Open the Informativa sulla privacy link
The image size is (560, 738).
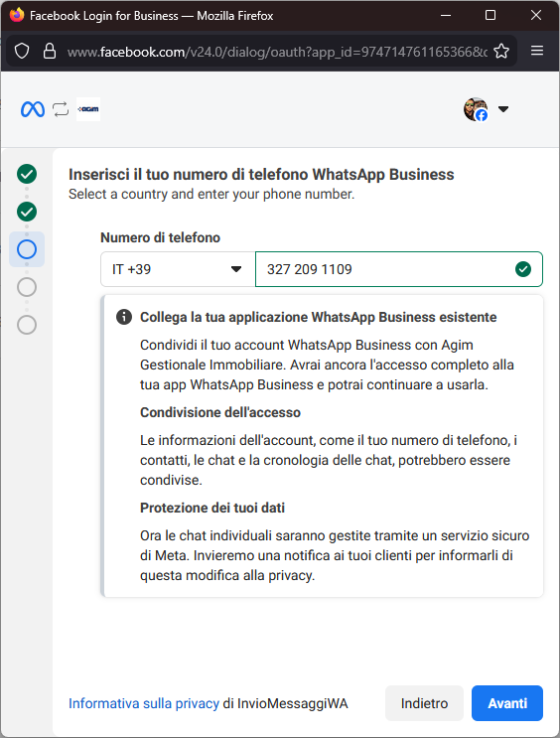[x=144, y=703]
